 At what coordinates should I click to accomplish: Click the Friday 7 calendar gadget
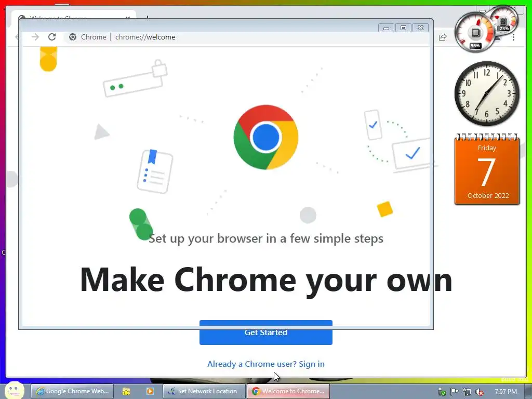tap(487, 169)
